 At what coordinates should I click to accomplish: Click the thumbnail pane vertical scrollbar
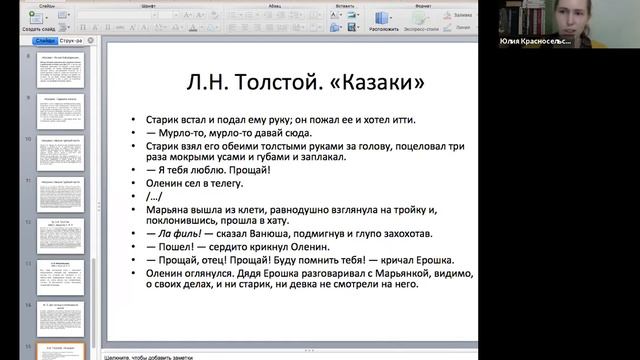(94, 302)
